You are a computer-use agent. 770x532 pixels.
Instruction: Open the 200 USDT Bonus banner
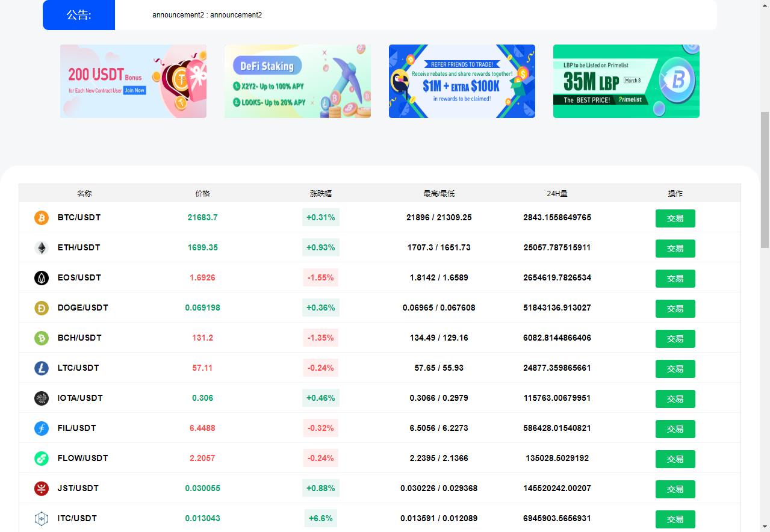(x=133, y=81)
